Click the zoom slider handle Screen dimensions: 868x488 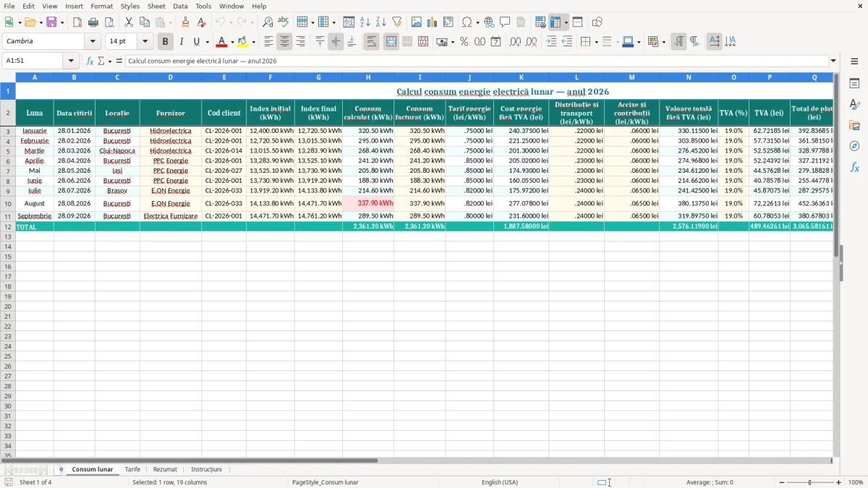tap(810, 482)
